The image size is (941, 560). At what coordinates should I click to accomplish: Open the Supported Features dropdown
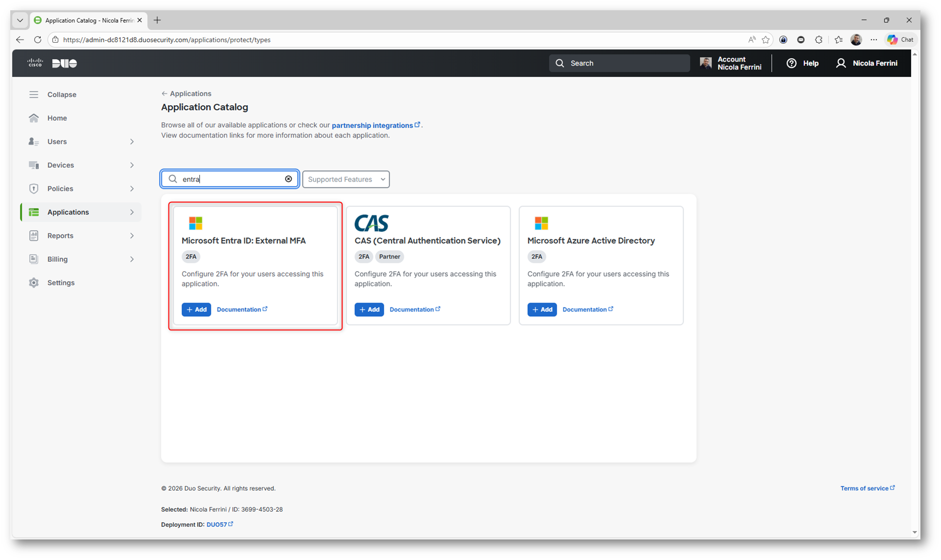[346, 179]
